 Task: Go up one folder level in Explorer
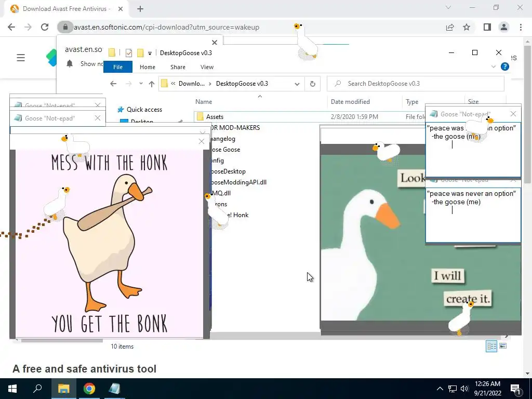pyautogui.click(x=151, y=84)
